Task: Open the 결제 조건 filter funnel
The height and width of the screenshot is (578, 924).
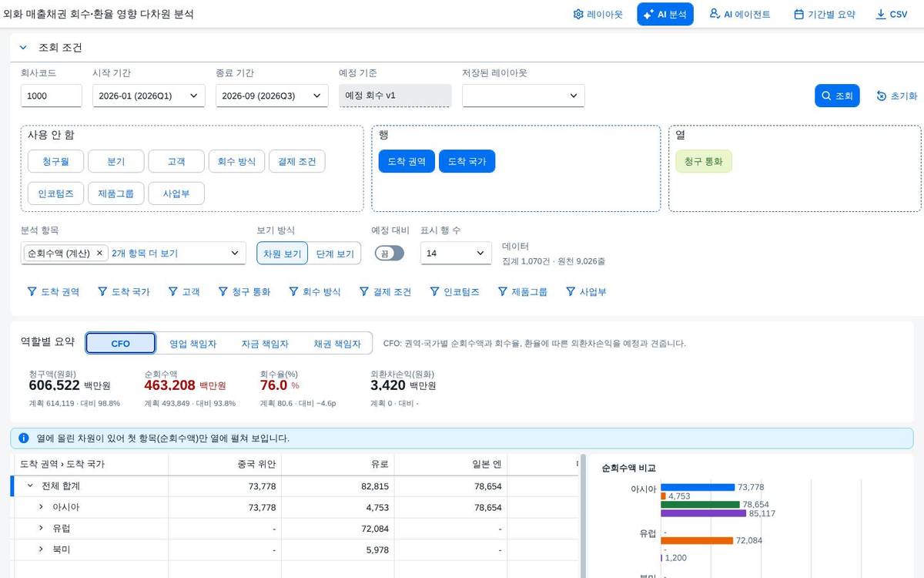Action: click(x=364, y=292)
